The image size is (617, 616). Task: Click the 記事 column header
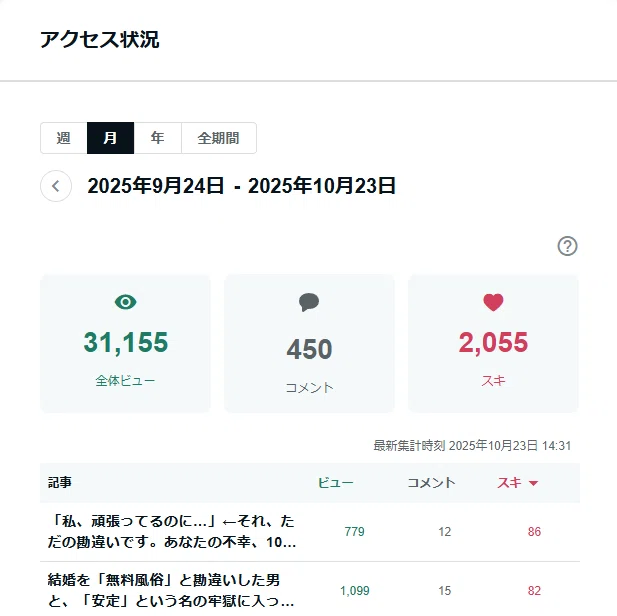tap(59, 483)
